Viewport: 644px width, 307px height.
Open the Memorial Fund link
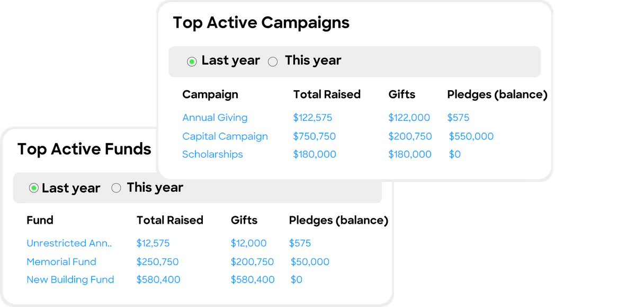[61, 262]
